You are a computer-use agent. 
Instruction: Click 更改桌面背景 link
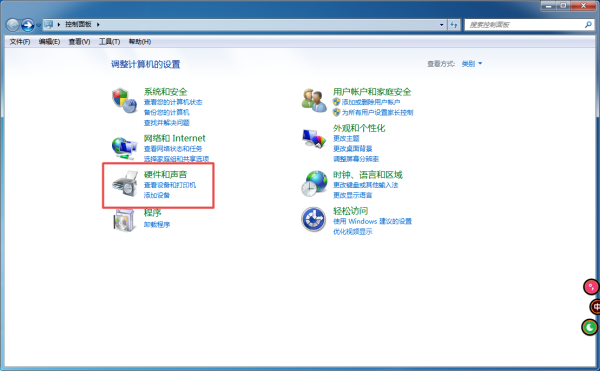[x=352, y=149]
